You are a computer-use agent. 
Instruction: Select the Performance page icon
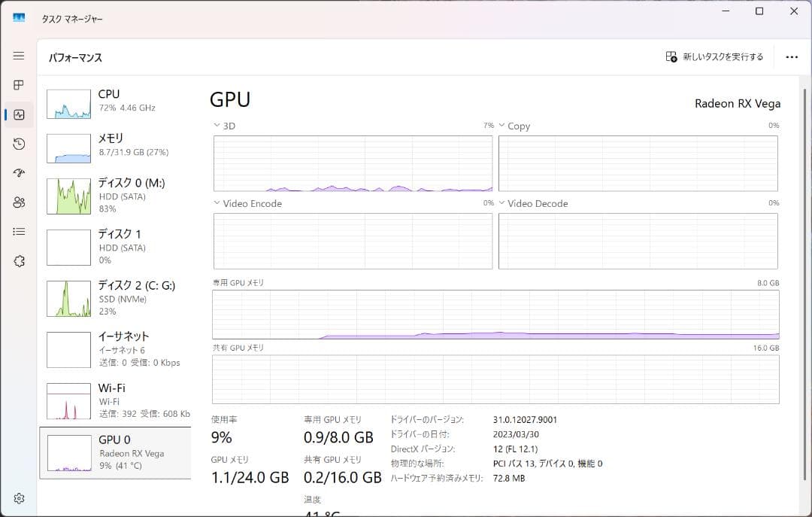pyautogui.click(x=19, y=114)
